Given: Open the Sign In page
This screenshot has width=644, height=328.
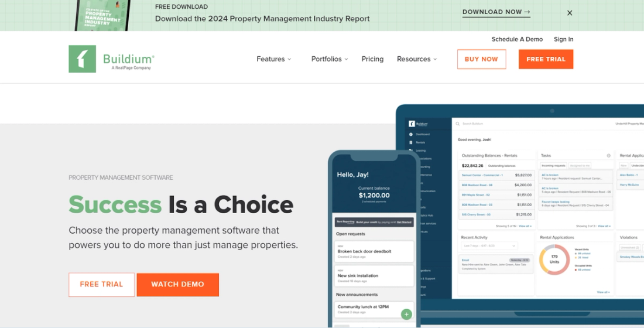Looking at the screenshot, I should coord(563,39).
